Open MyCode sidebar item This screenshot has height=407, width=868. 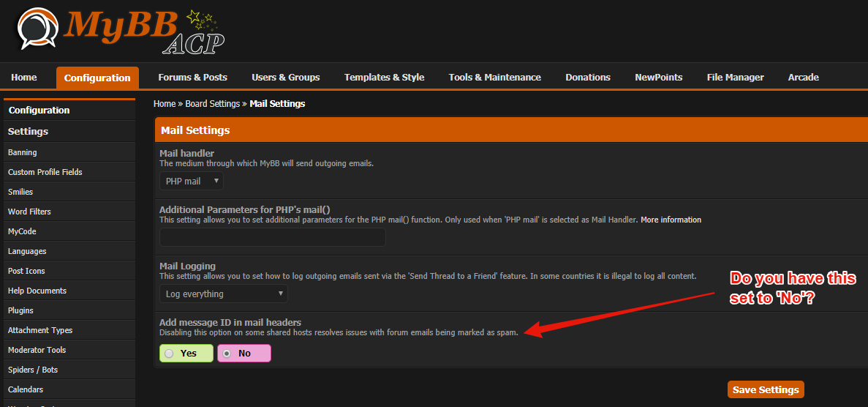point(69,231)
